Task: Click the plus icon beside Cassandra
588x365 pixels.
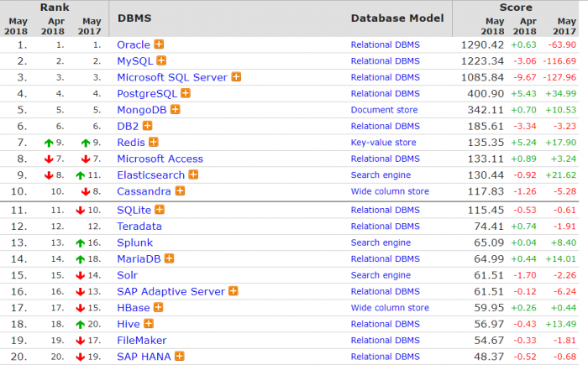Action: (180, 190)
